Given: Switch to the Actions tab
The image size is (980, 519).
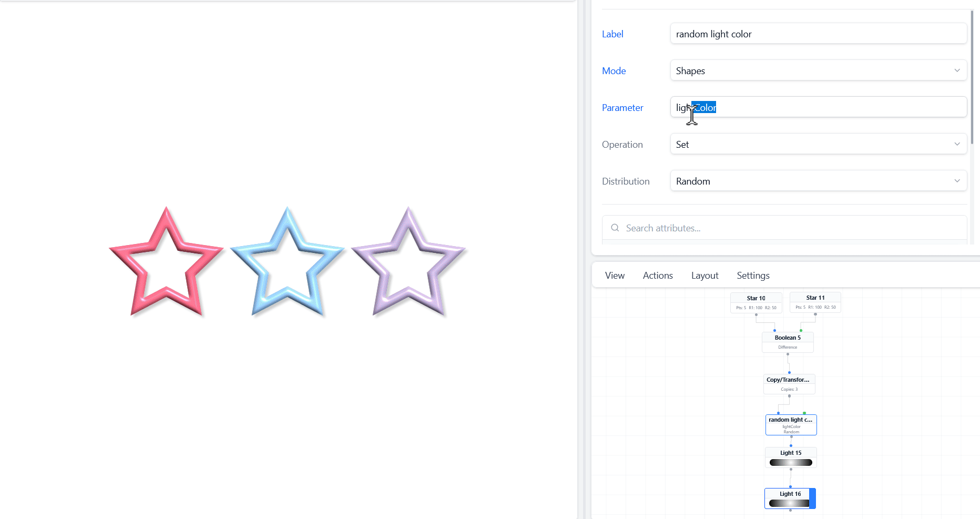Looking at the screenshot, I should 657,275.
